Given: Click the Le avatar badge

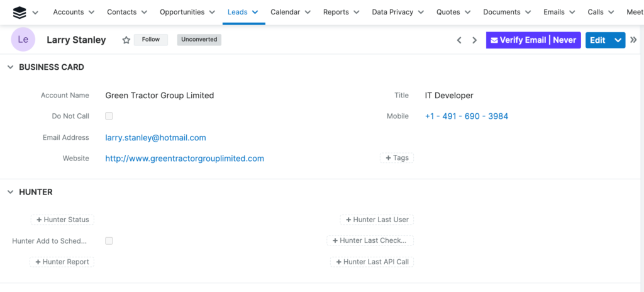Looking at the screenshot, I should tap(23, 40).
